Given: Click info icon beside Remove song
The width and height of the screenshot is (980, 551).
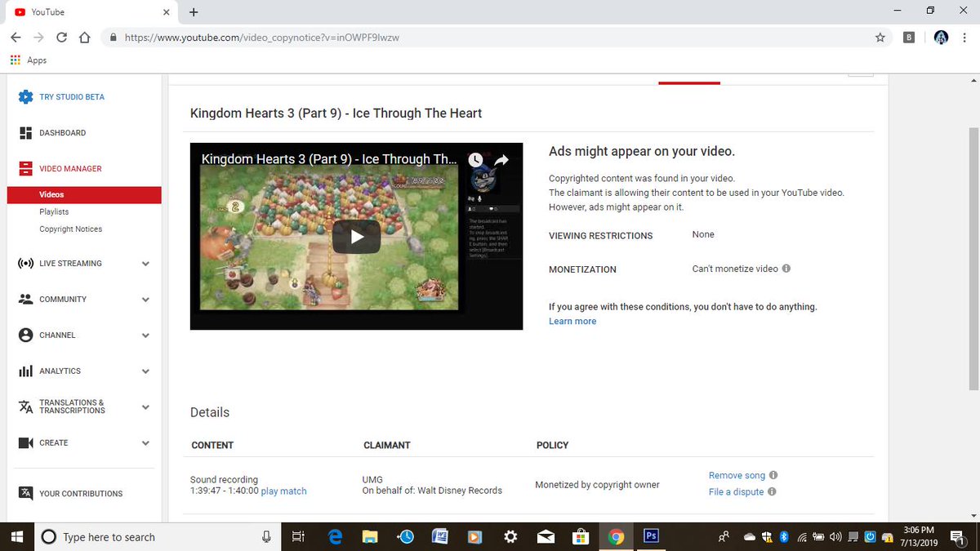Looking at the screenshot, I should coord(773,475).
